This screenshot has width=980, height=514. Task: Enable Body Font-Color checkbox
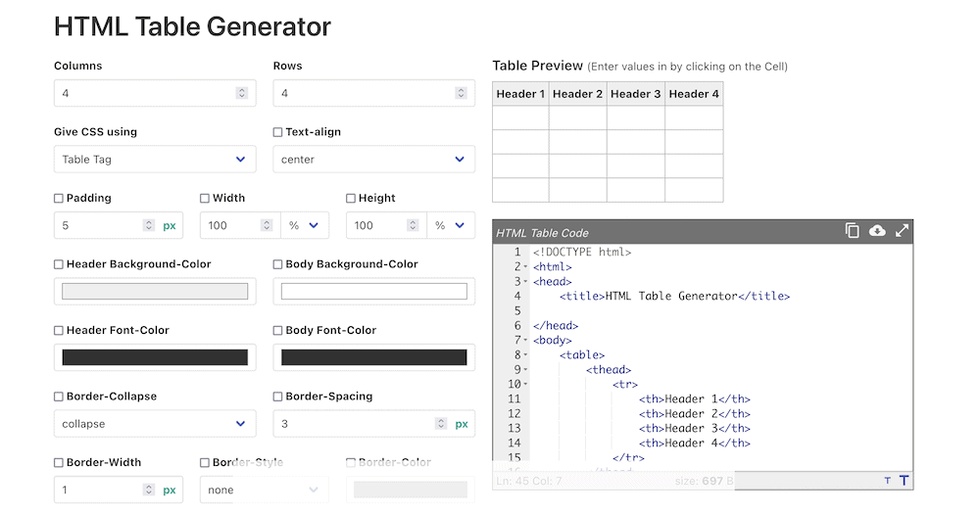click(277, 331)
